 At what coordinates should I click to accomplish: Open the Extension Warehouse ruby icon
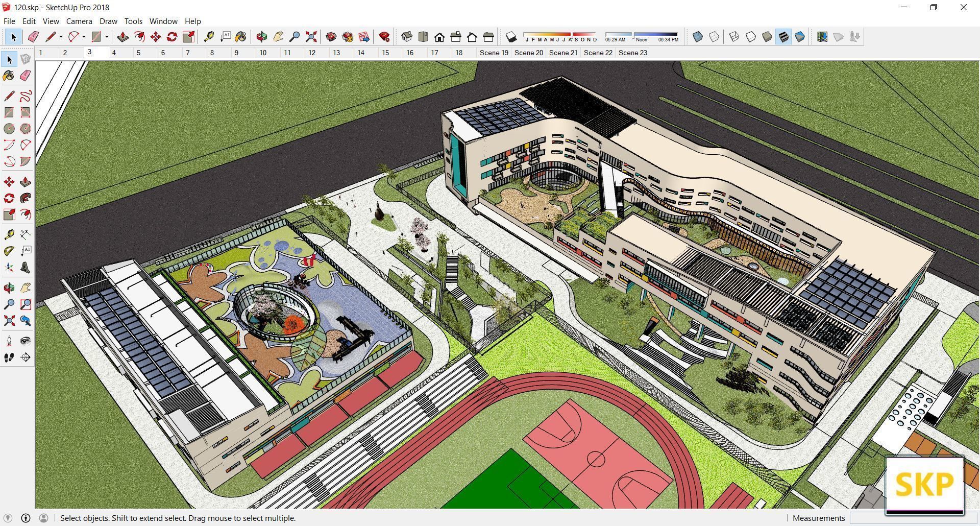[384, 37]
